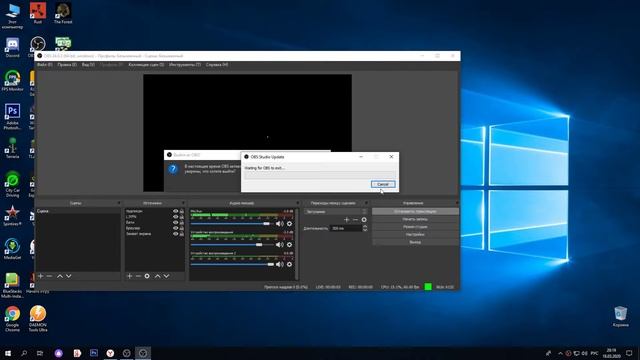The height and width of the screenshot is (360, 640).
Task: Mute Устройство воспроизведения speaker icon
Action: pos(280,244)
